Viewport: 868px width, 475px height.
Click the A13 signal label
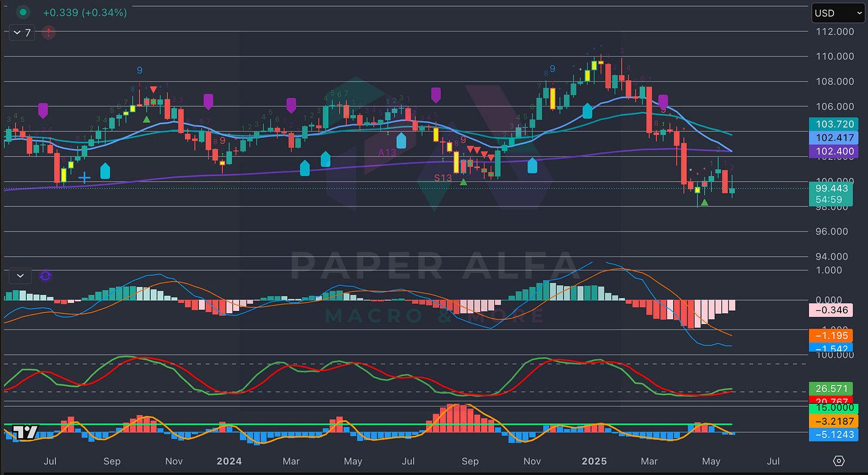tap(387, 153)
